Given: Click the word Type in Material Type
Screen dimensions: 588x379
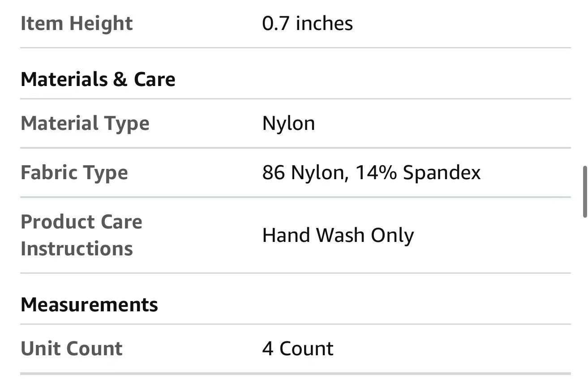Looking at the screenshot, I should click(x=127, y=124).
